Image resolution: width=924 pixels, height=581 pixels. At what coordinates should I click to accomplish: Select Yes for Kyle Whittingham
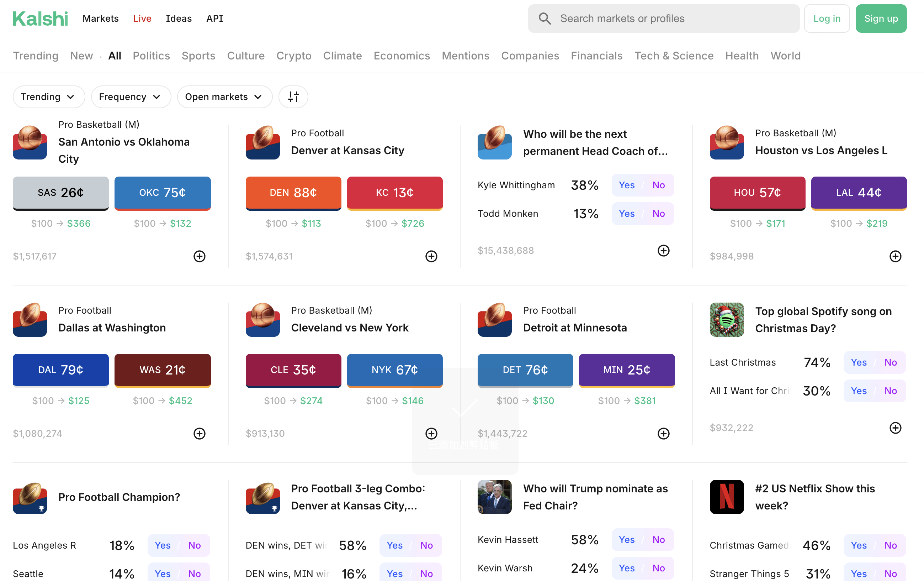627,185
